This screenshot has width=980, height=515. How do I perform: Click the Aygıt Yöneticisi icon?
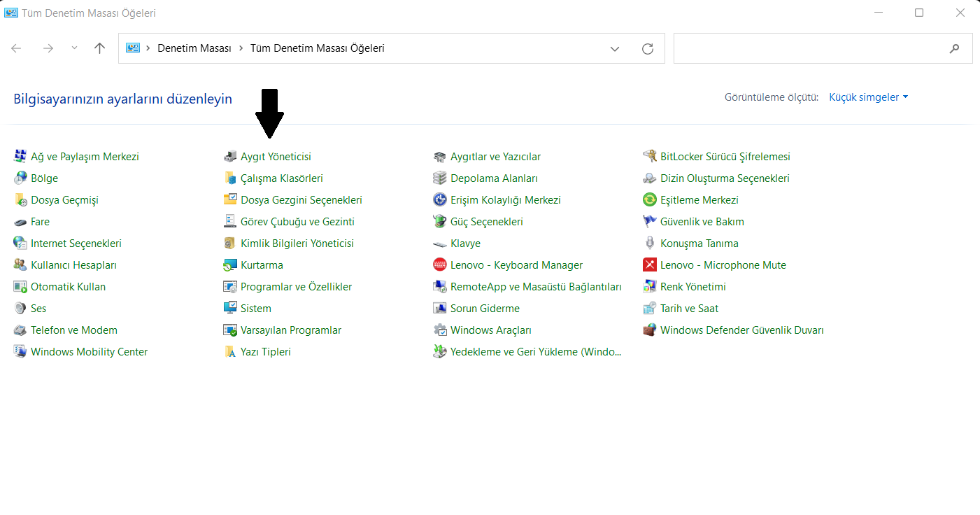click(229, 157)
